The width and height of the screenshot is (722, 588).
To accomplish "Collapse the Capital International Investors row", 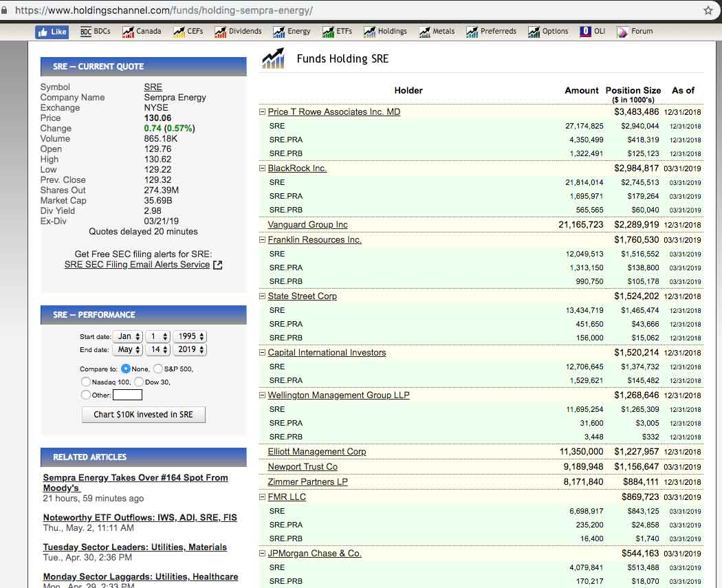I will tap(262, 353).
